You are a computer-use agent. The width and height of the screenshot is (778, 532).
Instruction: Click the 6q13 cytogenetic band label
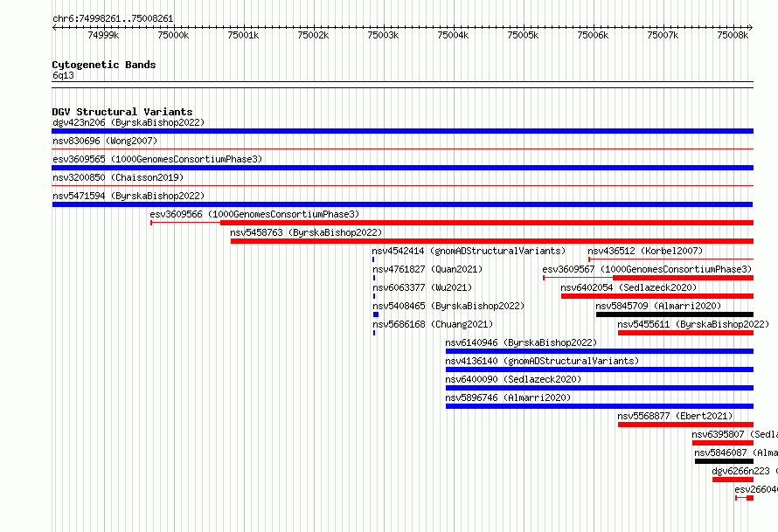click(63, 75)
